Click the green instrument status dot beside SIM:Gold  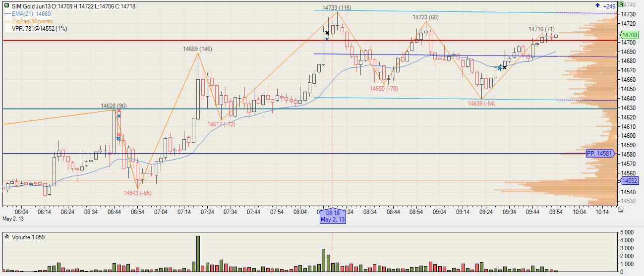(x=6, y=6)
